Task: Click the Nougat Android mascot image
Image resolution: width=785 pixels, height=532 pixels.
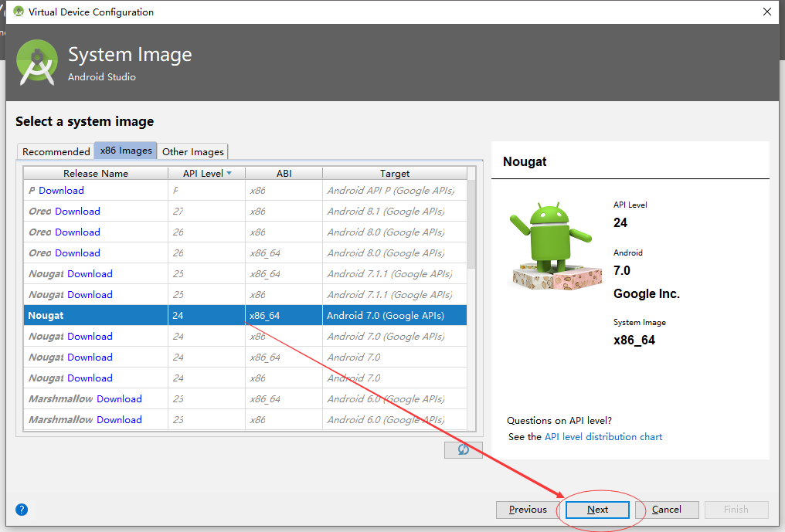Action: pos(555,246)
